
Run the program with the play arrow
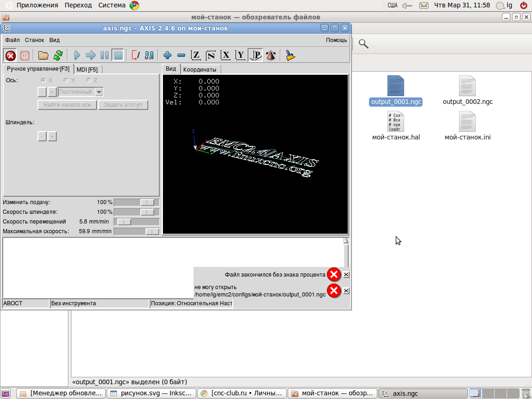click(x=77, y=55)
